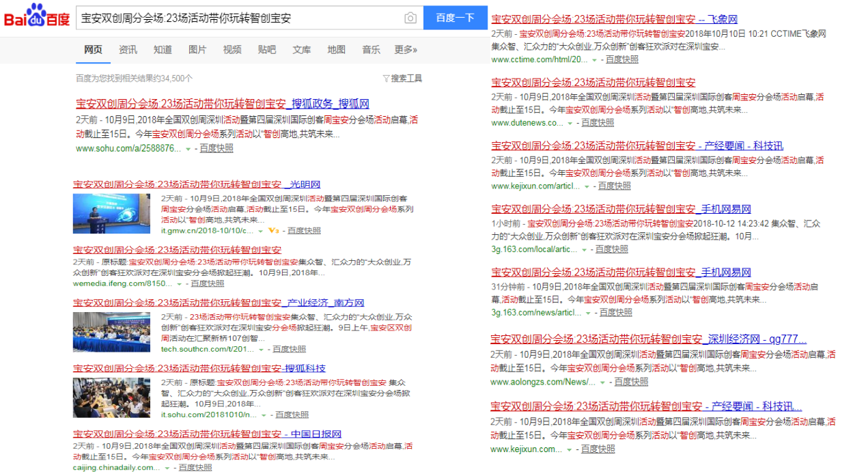This screenshot has width=868, height=476.
Task: Expand dropdown arrow next to www.cctime.com URL
Action: coord(595,59)
